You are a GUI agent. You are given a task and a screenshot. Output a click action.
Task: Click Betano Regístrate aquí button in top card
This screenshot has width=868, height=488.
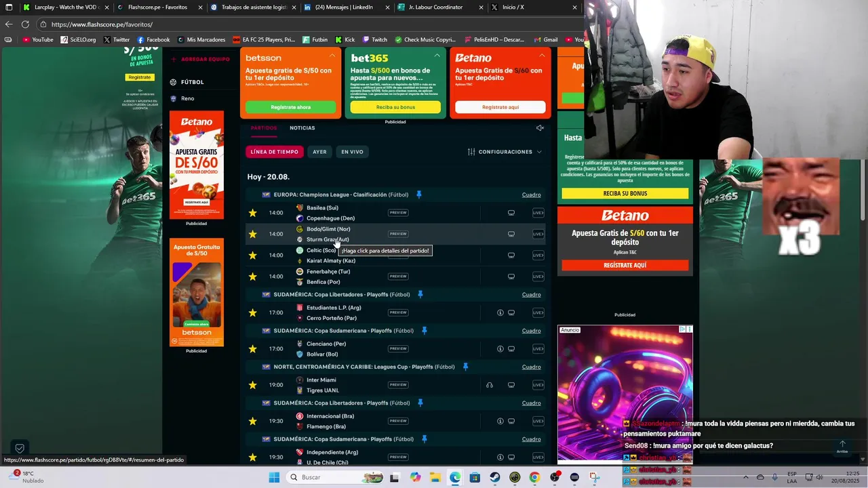(x=500, y=107)
